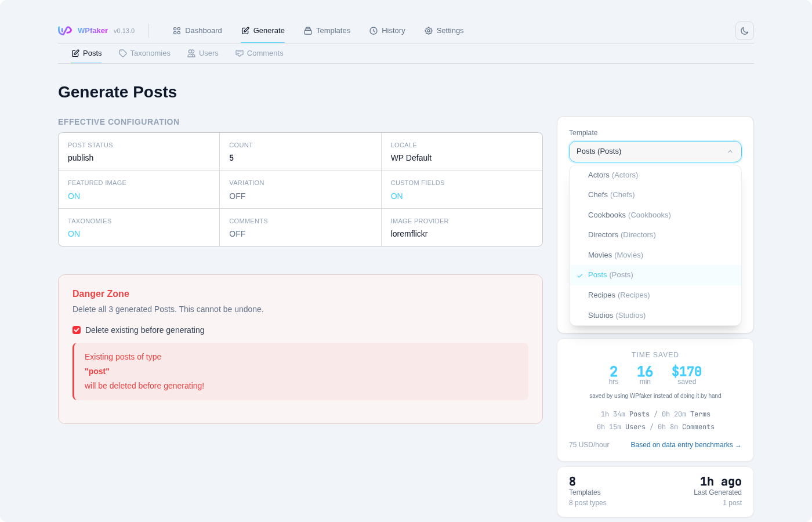The image size is (812, 522).
Task: Open Templates via the browser-window icon
Action: [x=307, y=30]
